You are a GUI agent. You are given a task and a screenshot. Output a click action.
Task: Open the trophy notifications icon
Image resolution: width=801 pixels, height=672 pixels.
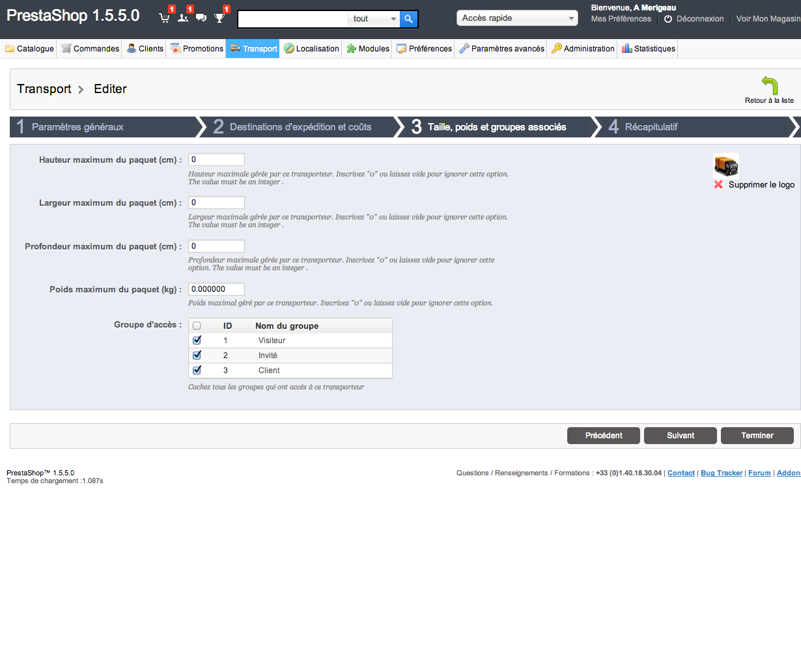[219, 18]
